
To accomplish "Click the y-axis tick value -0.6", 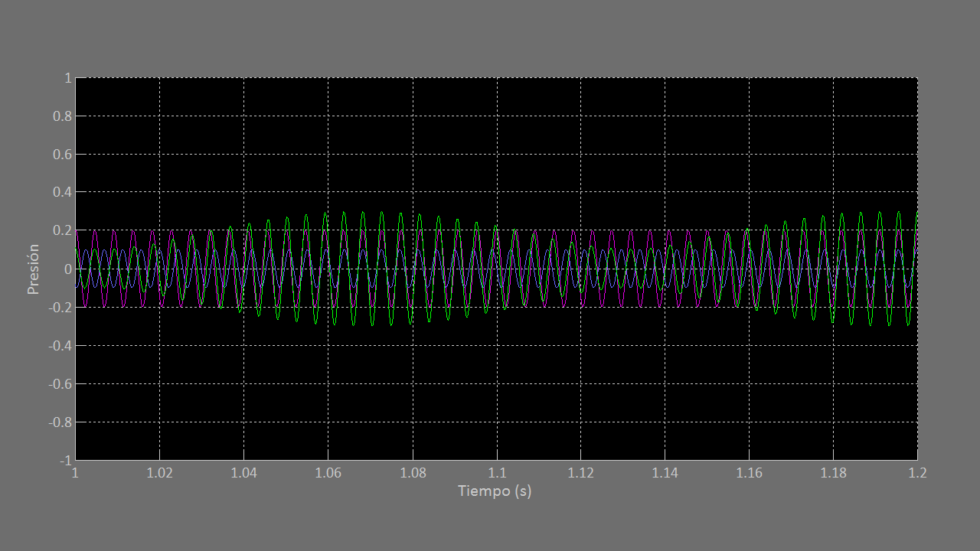I will [x=60, y=384].
